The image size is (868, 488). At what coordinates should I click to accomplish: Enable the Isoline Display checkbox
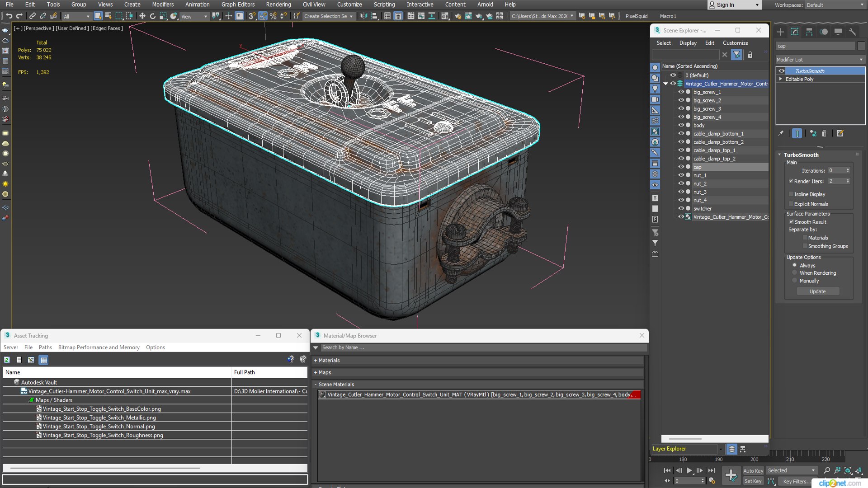791,194
